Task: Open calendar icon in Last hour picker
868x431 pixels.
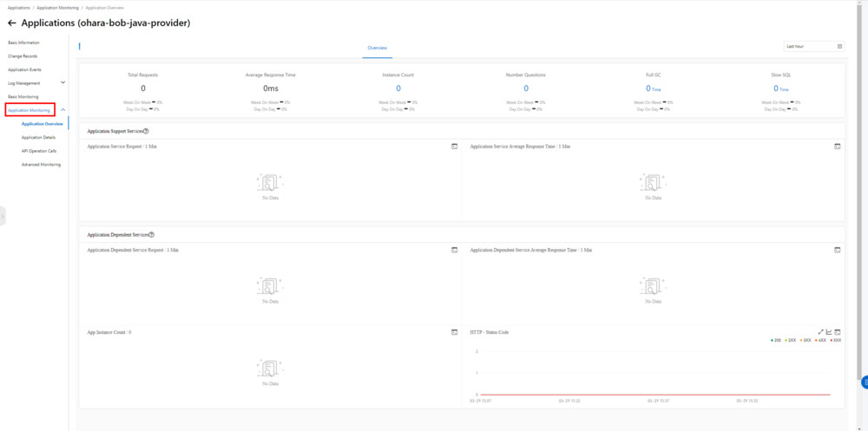Action: point(839,47)
